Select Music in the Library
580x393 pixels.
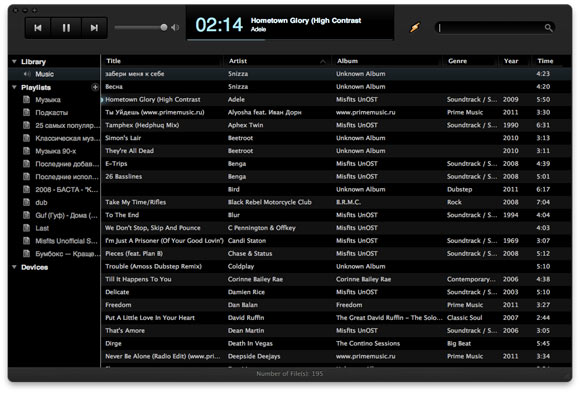pyautogui.click(x=54, y=74)
